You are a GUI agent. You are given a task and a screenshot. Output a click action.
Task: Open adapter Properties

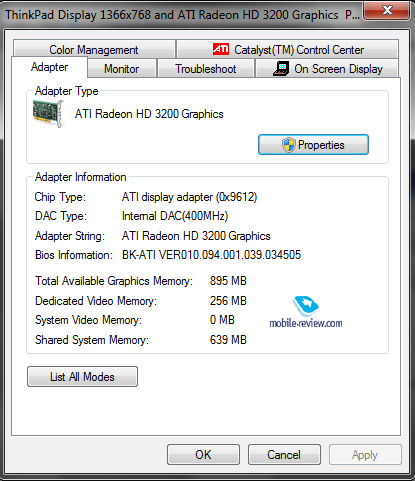(x=313, y=145)
